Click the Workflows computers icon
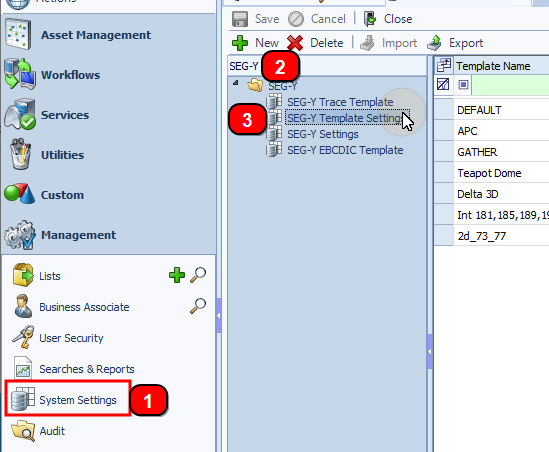 20,74
